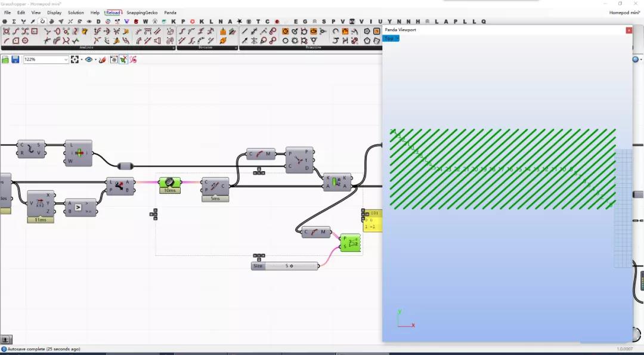Screen dimensions: 644x355
Task: Select the L i W list component
Action: (x=79, y=153)
